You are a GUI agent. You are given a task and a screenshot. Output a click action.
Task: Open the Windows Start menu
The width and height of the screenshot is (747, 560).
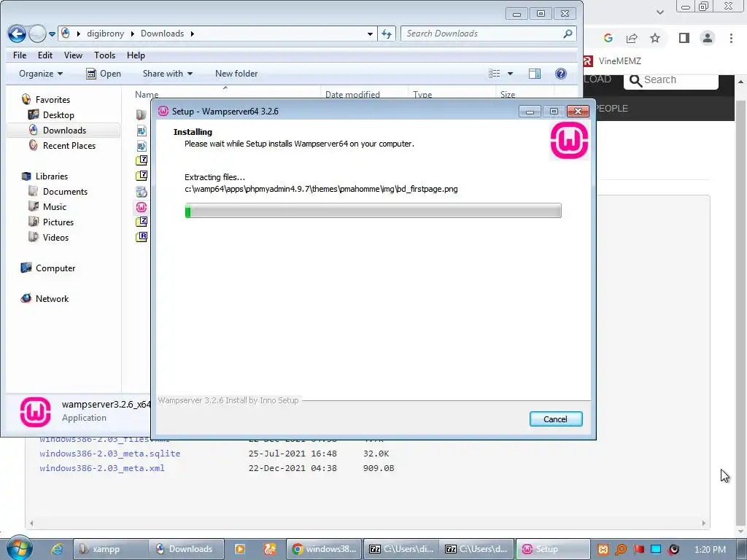click(x=18, y=548)
